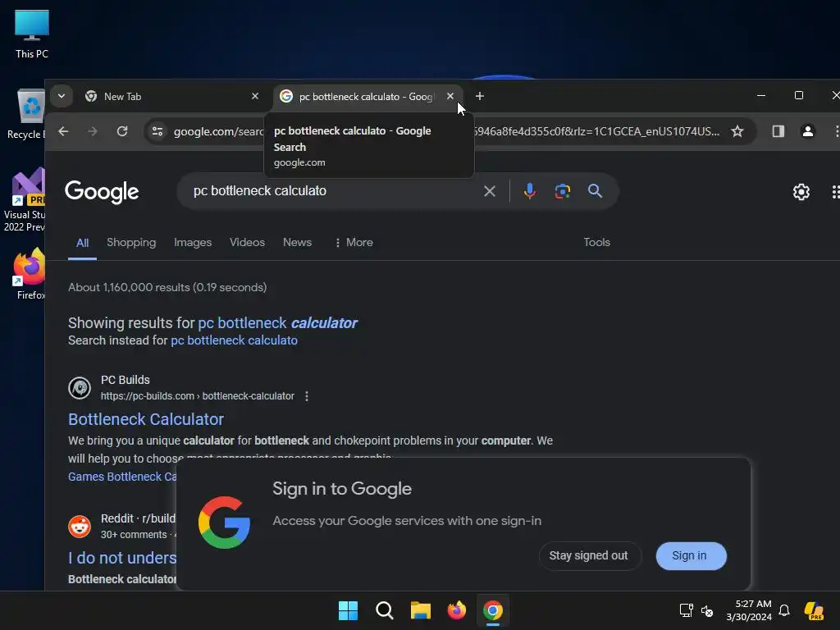The width and height of the screenshot is (840, 630).
Task: Click the muted volume tray icon
Action: pyautogui.click(x=707, y=610)
